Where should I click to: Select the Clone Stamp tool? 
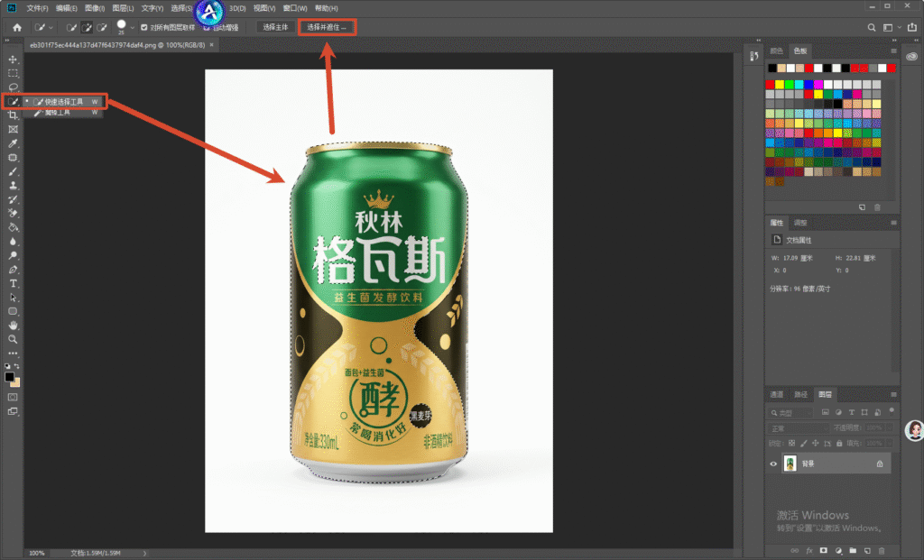click(13, 186)
